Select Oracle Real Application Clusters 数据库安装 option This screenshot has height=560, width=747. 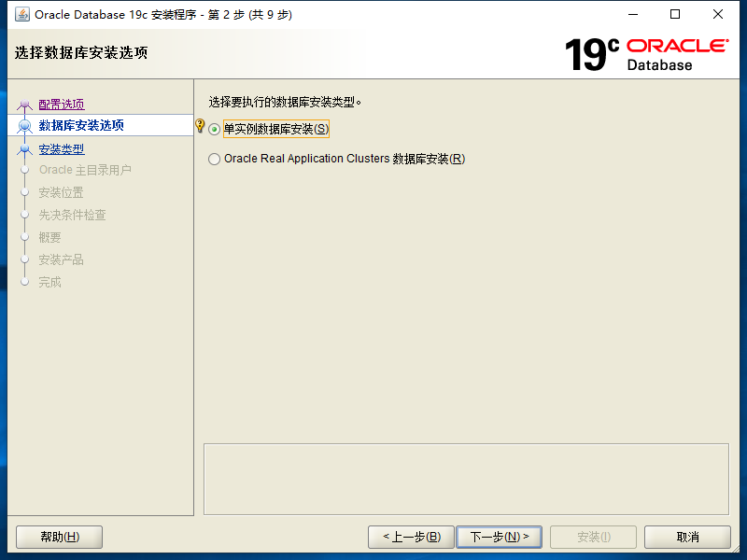(215, 159)
